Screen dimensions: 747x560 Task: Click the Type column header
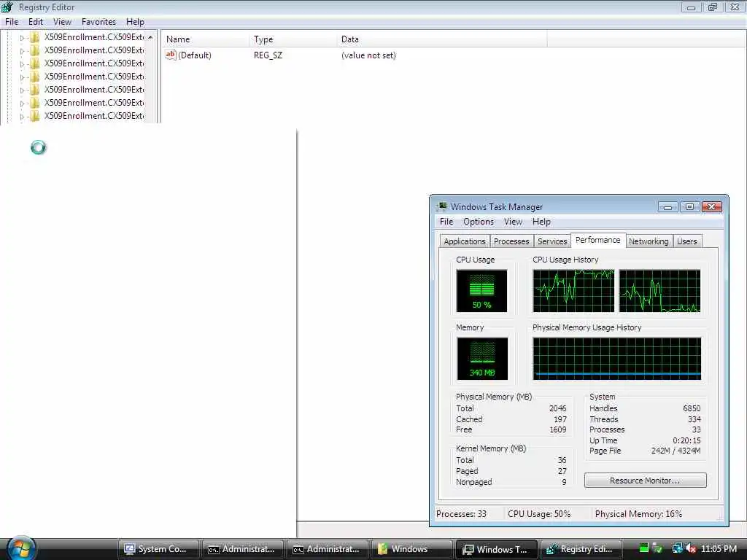(293, 39)
